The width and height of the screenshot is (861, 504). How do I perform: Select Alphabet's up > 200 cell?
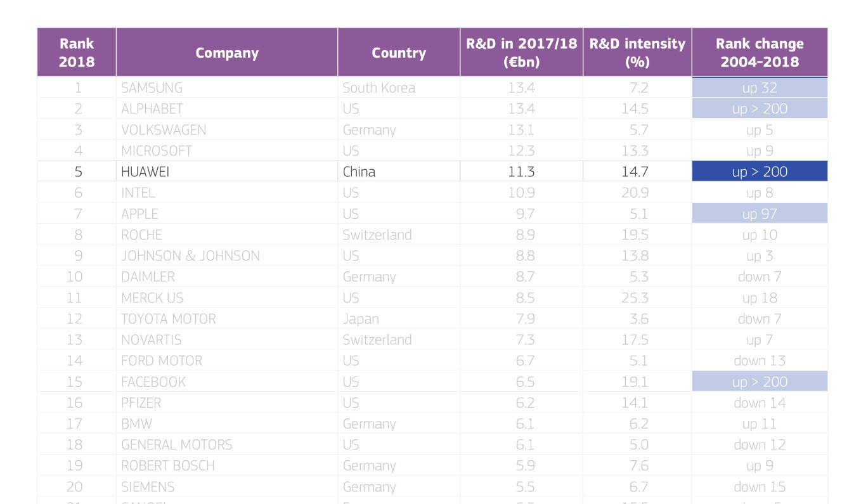pos(760,108)
